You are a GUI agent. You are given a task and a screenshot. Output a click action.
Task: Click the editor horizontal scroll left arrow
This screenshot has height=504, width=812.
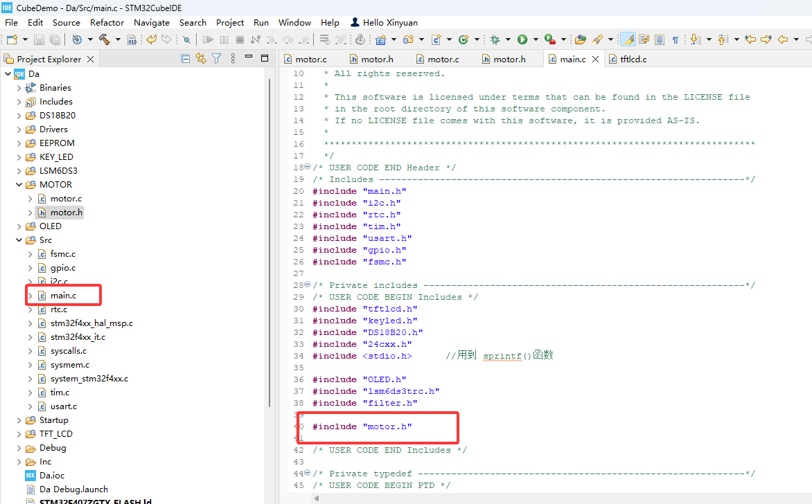pyautogui.click(x=317, y=499)
